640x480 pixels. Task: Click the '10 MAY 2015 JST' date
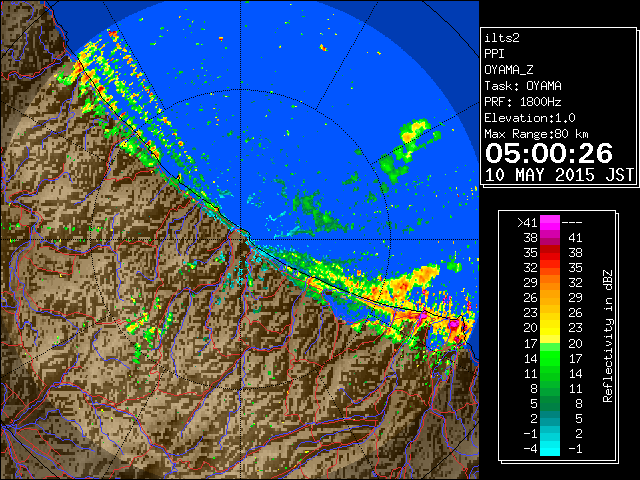pos(559,175)
